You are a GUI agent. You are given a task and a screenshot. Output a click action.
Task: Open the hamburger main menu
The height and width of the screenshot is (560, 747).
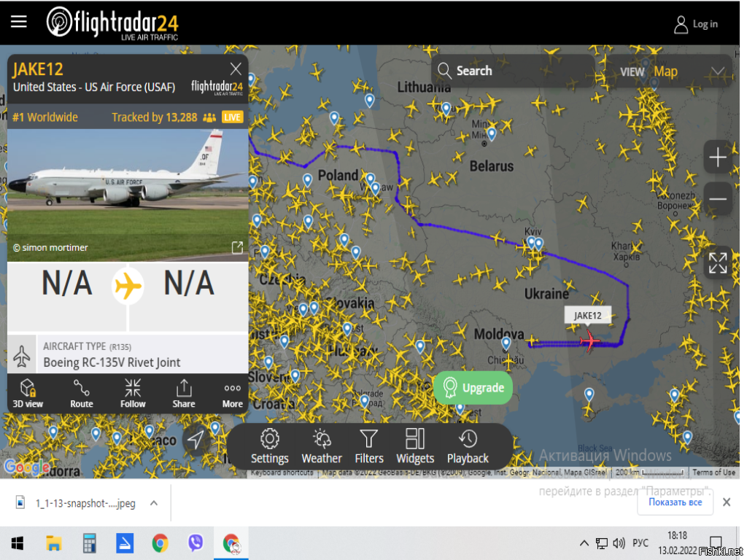[x=18, y=21]
